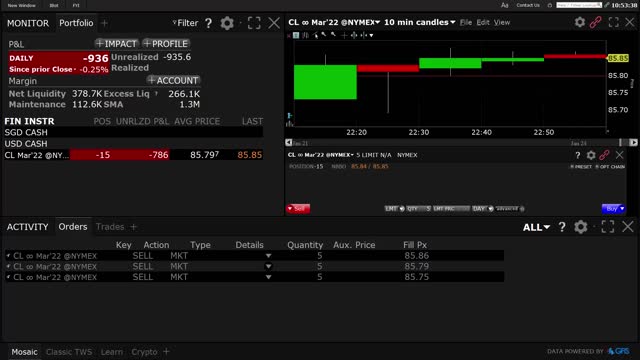
Task: Click the Filter button
Action: tap(185, 23)
